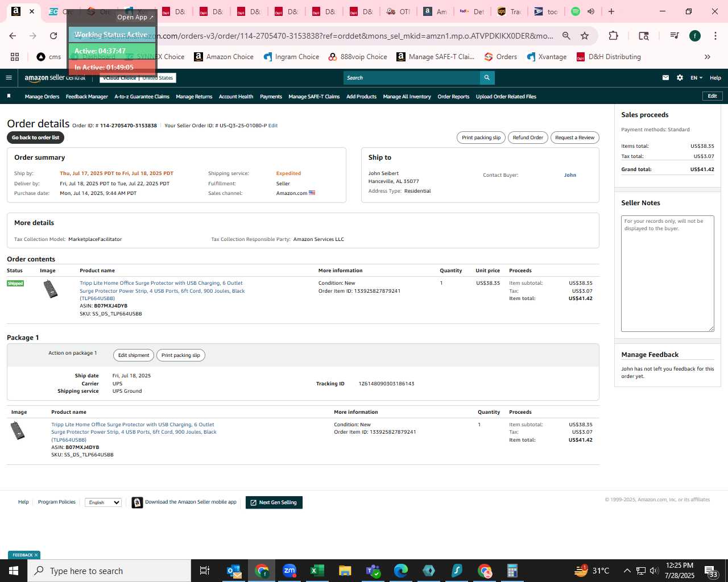The image size is (728, 582).
Task: Open the Seller Central hamburger menu
Action: pyautogui.click(x=9, y=78)
